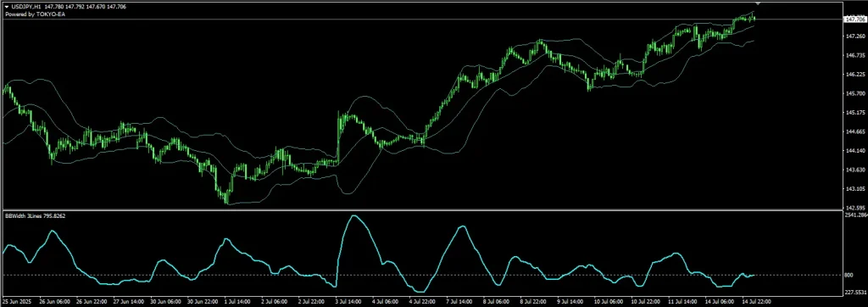868x307 pixels.
Task: Click the divider between chart and indicator
Action: pos(420,210)
